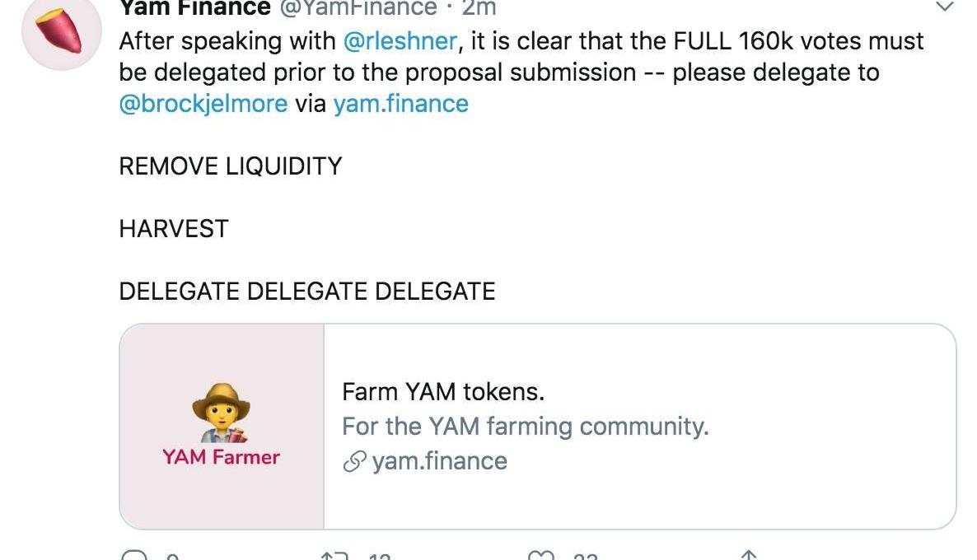Click the 'REMOVE LIQUIDITY' tweet line

(x=230, y=166)
